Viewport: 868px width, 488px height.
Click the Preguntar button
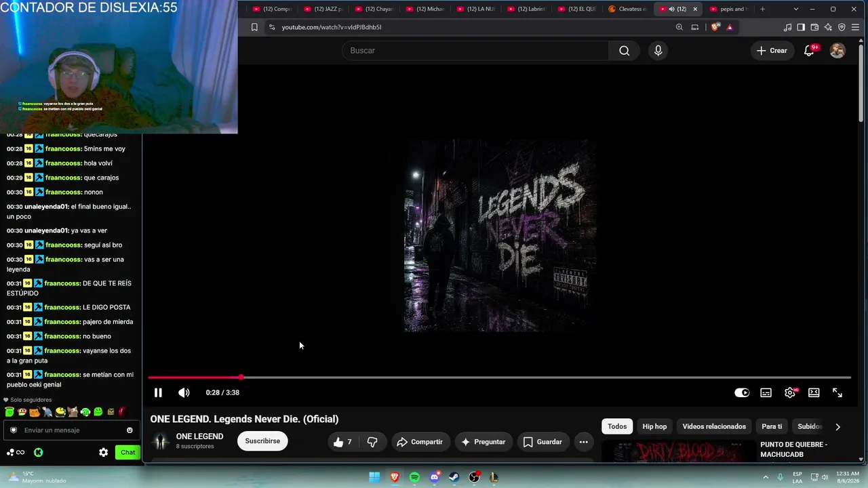point(483,442)
